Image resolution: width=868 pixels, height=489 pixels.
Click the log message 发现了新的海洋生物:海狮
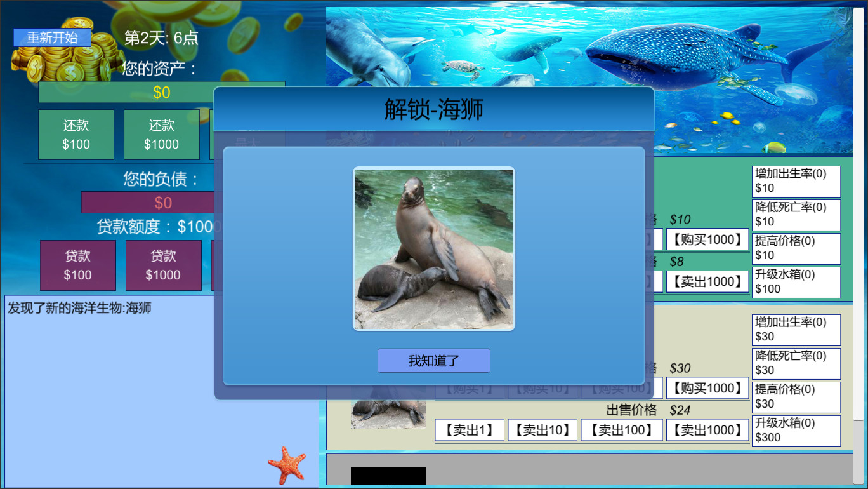coord(80,309)
